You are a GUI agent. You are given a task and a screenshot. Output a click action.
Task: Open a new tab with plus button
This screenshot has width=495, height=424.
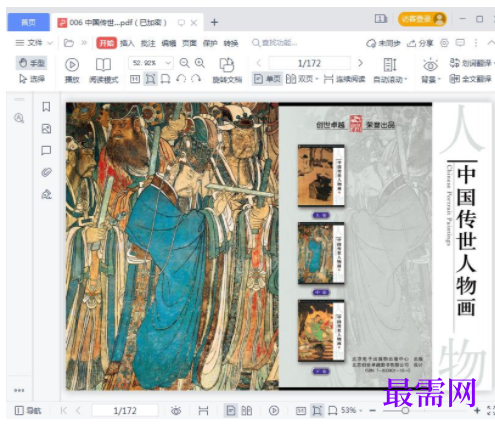pyautogui.click(x=214, y=22)
